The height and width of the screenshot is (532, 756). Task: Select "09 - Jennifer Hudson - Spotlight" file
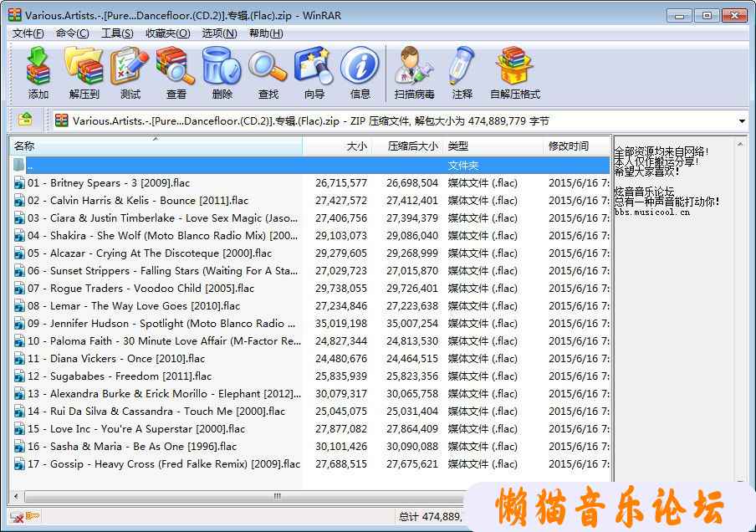[161, 324]
